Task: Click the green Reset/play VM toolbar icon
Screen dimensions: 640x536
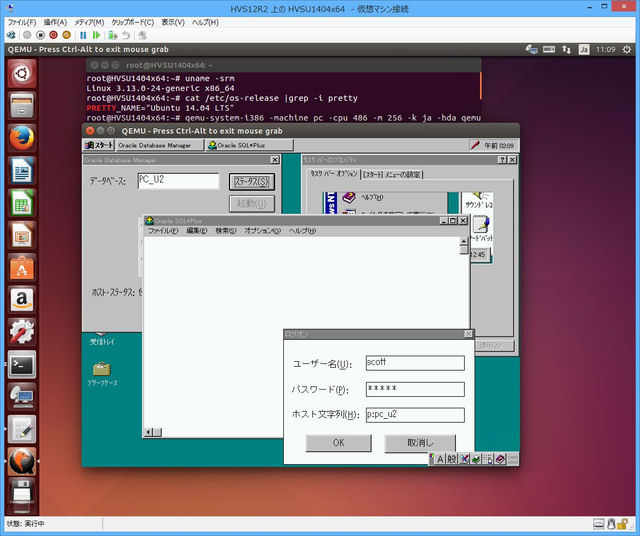Action: click(x=96, y=35)
